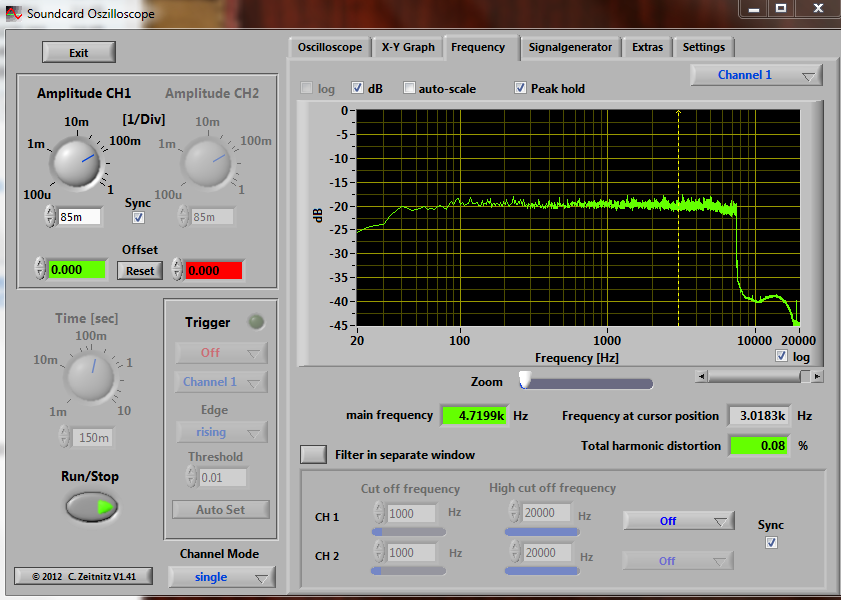Open the Channel 1 dropdown above the graph

[756, 75]
